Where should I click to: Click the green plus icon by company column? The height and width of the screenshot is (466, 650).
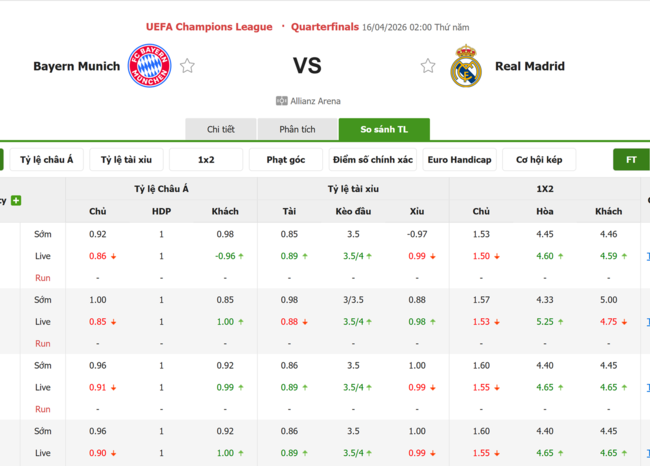(x=16, y=201)
